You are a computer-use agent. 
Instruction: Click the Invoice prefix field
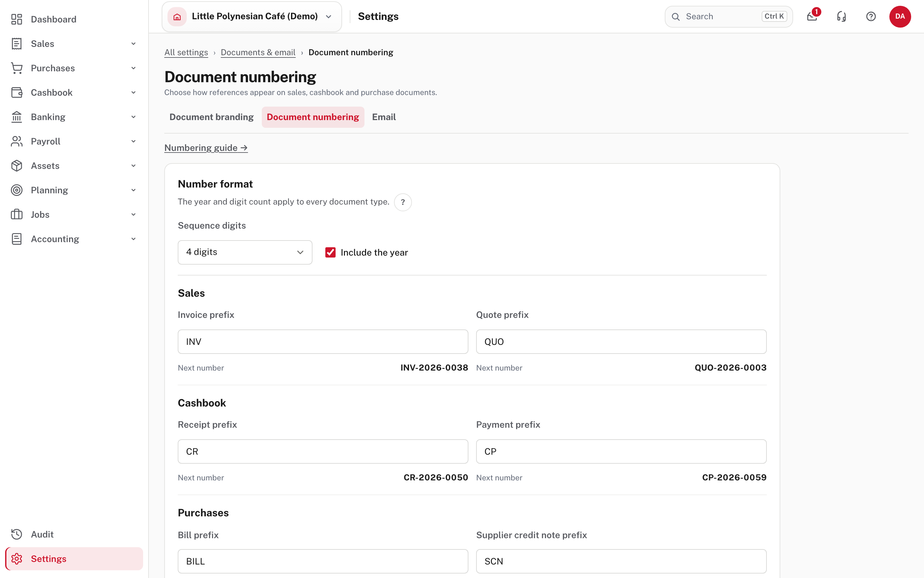pyautogui.click(x=323, y=342)
